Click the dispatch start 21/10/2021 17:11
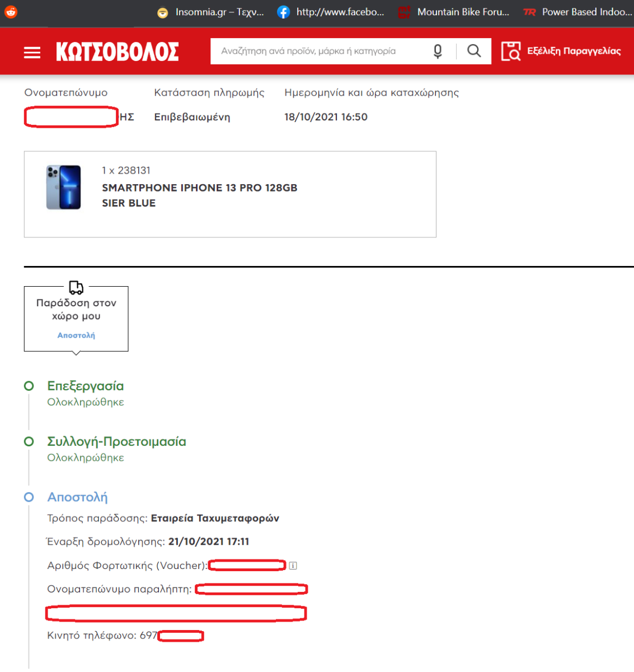The image size is (634, 672). pyautogui.click(x=209, y=542)
